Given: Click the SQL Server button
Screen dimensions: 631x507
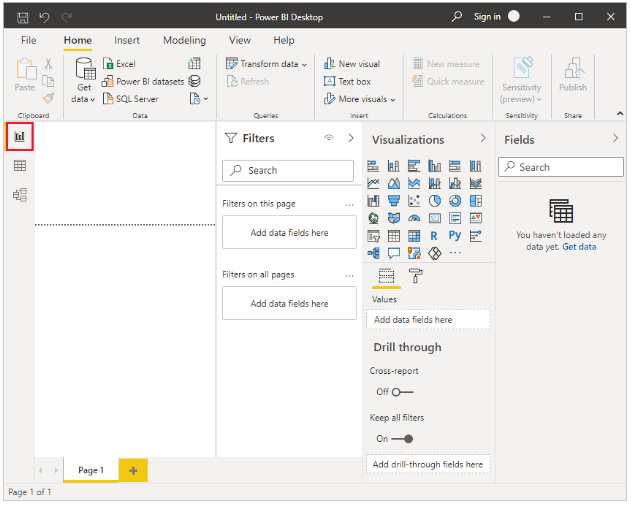Looking at the screenshot, I should click(x=131, y=99).
